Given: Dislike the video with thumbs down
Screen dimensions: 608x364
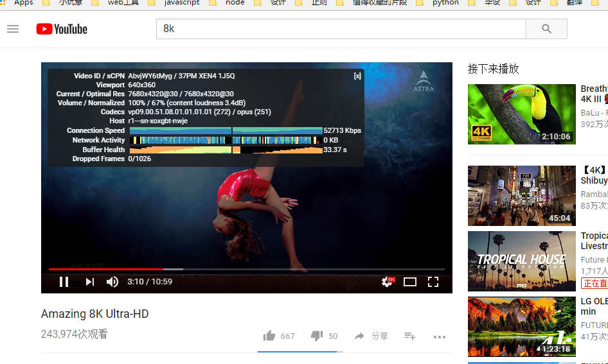Looking at the screenshot, I should pos(317,336).
